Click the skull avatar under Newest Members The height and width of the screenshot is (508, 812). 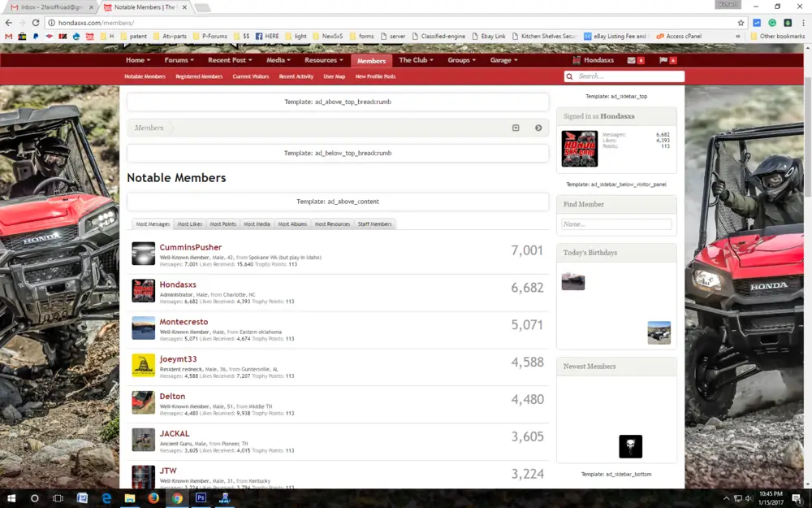[x=630, y=446]
